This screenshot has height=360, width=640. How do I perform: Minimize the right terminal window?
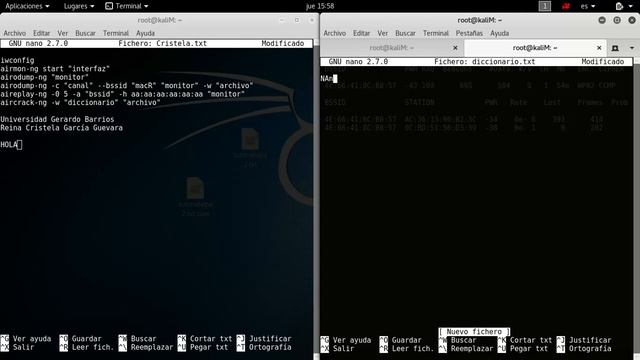(x=602, y=20)
